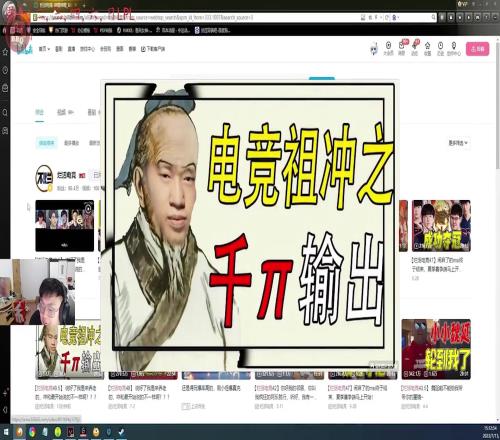Image resolution: width=500 pixels, height=440 pixels.
Task: Open the favorites star icon in header
Action: coord(428,48)
